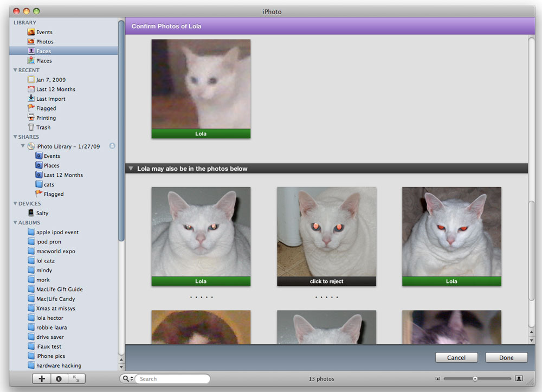The image size is (542, 392).
Task: Select the Last Import icon in sidebar
Action: pyautogui.click(x=31, y=99)
